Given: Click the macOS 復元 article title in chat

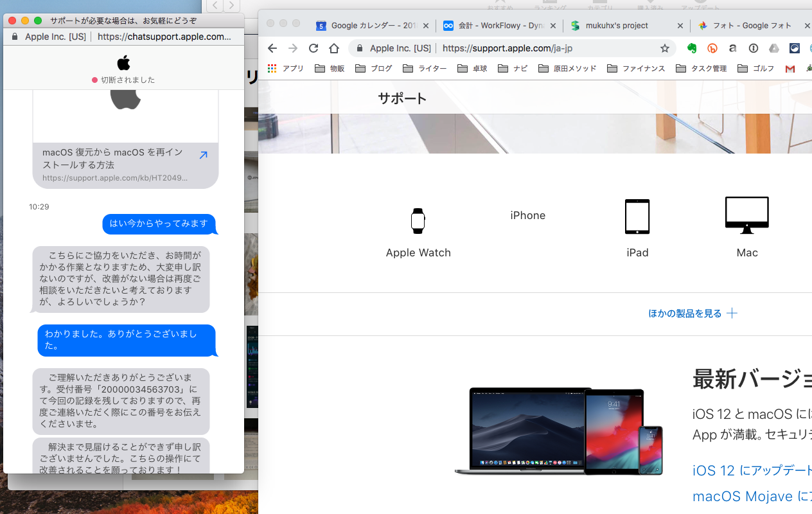Looking at the screenshot, I should click(113, 159).
